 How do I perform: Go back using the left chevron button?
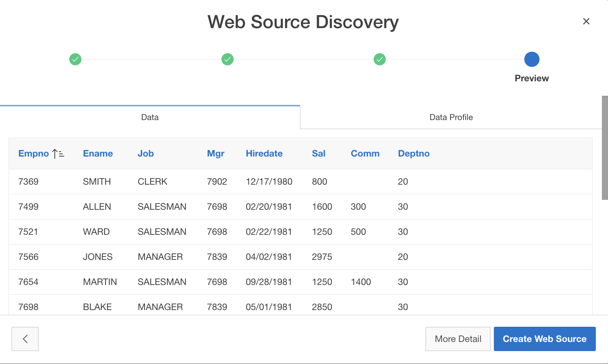click(25, 339)
